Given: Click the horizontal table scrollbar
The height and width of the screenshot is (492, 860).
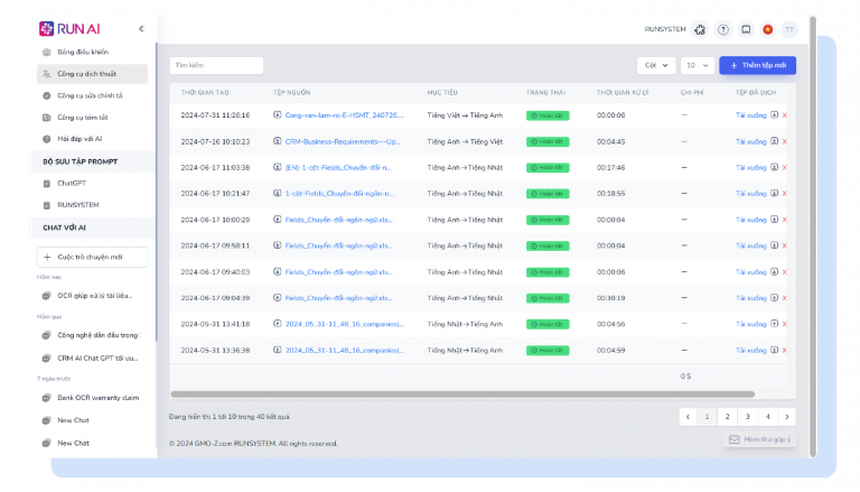Looking at the screenshot, I should tap(462, 394).
